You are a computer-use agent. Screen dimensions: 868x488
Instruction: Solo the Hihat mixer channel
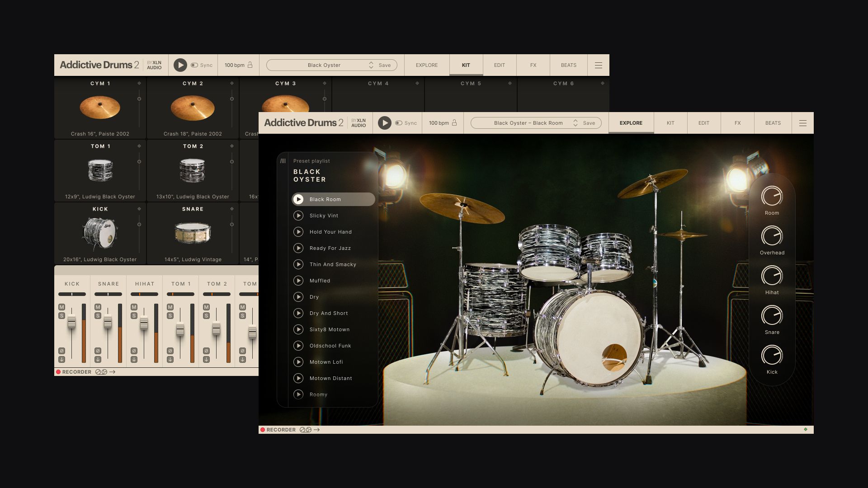pyautogui.click(x=134, y=316)
